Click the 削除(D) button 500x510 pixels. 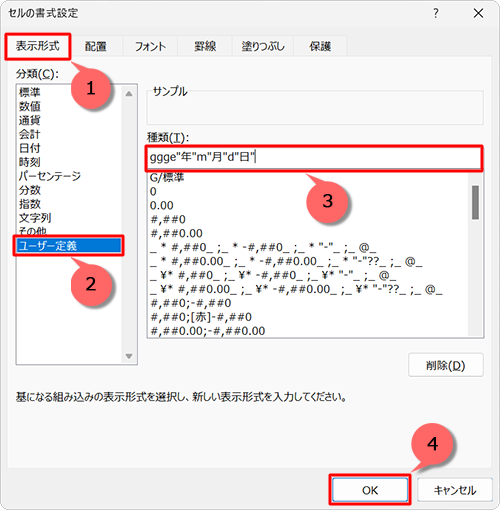[446, 365]
